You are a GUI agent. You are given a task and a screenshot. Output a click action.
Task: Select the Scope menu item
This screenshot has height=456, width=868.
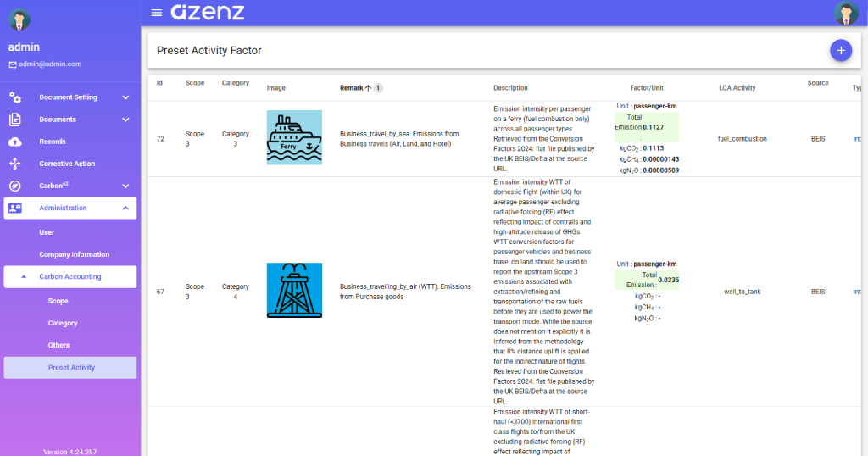tap(58, 301)
